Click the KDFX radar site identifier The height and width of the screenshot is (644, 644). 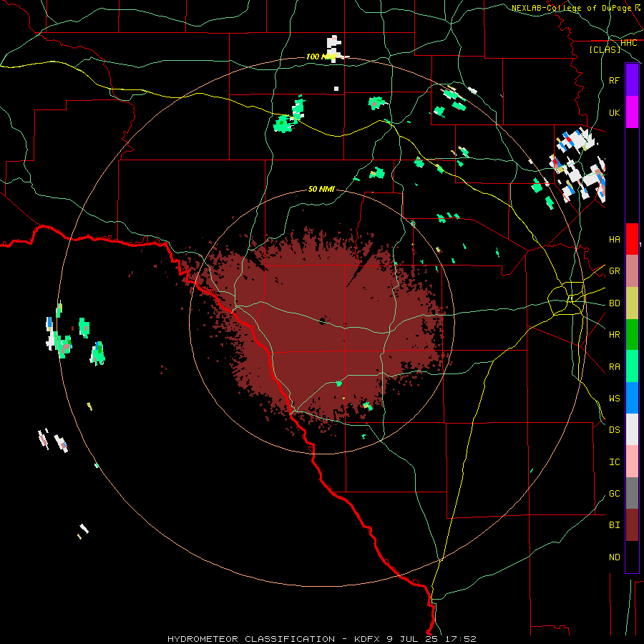click(367, 639)
